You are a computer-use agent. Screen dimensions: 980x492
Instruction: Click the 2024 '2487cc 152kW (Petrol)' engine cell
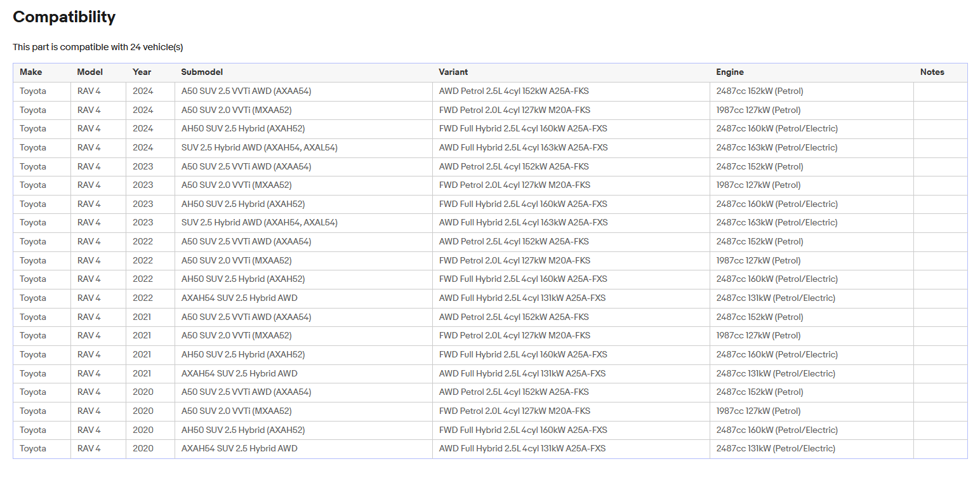click(812, 91)
